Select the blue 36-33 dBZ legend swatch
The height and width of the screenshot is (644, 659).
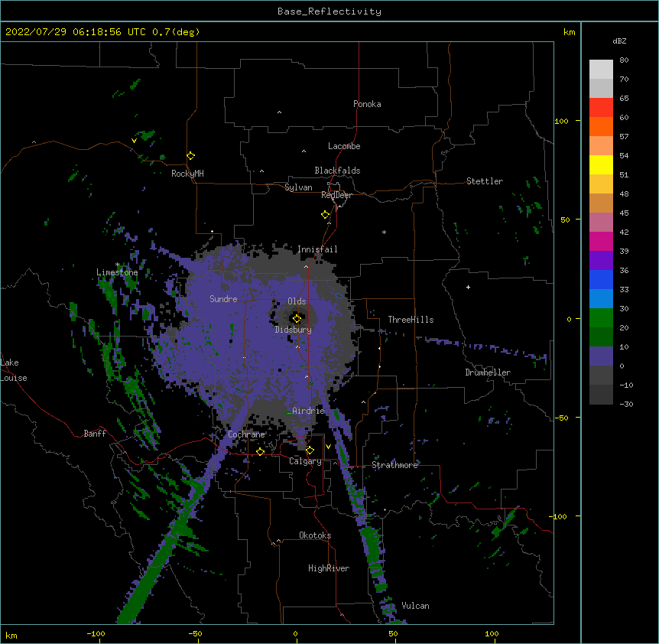click(x=601, y=280)
